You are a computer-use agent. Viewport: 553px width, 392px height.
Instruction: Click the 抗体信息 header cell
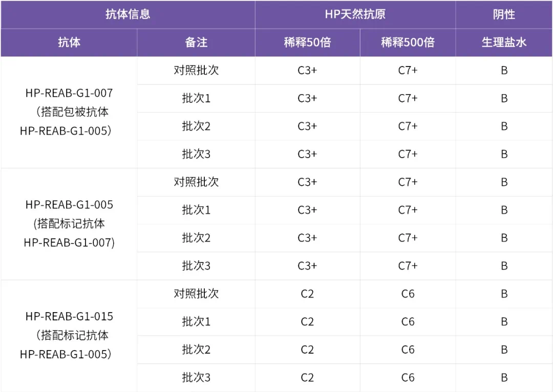(127, 14)
